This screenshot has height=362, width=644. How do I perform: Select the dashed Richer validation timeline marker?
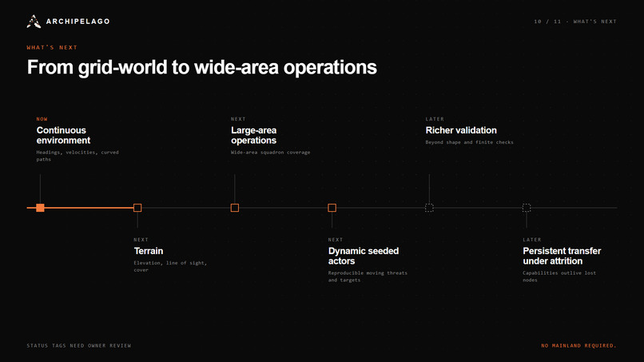coord(429,208)
